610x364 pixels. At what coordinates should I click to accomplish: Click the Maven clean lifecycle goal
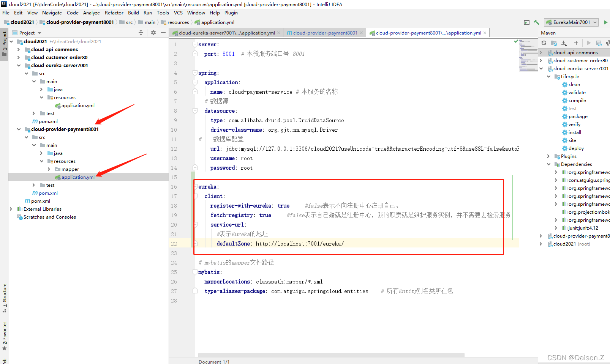tap(574, 85)
